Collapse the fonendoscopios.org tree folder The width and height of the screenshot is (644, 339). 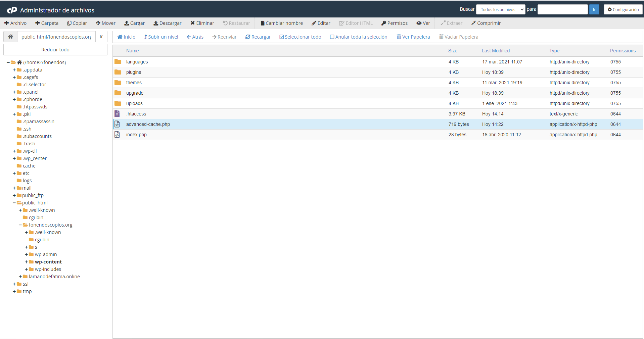click(20, 225)
